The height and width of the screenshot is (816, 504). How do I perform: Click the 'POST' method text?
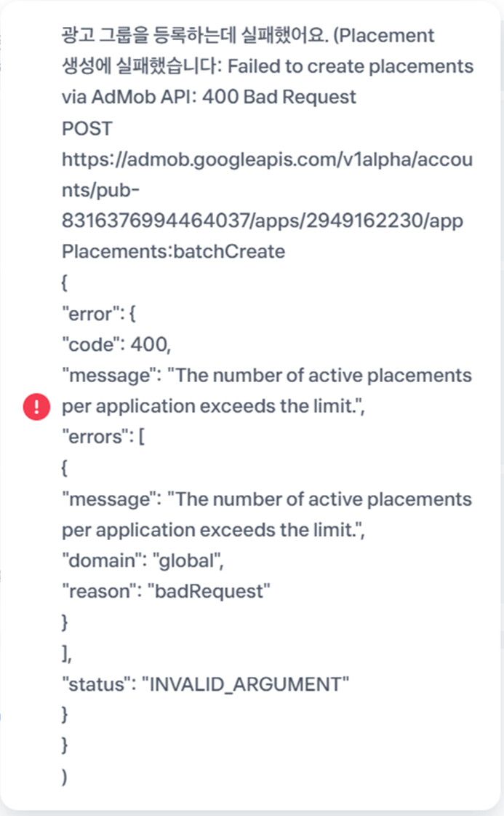pyautogui.click(x=87, y=129)
